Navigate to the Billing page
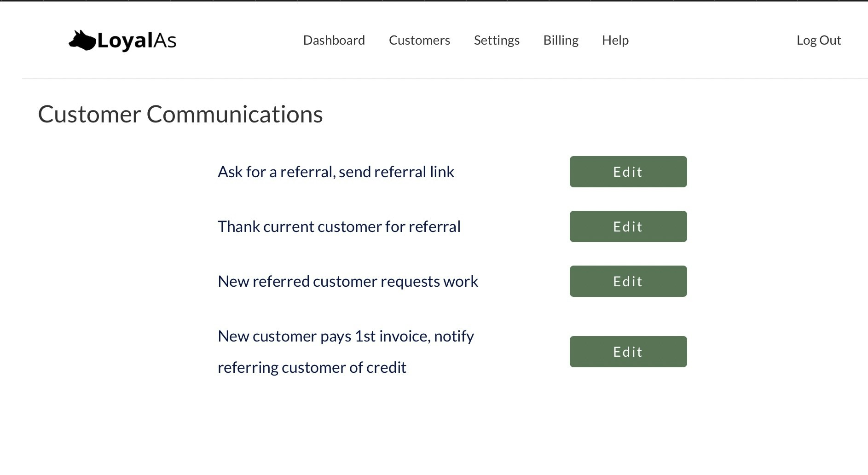Viewport: 868px width, 475px height. [561, 41]
